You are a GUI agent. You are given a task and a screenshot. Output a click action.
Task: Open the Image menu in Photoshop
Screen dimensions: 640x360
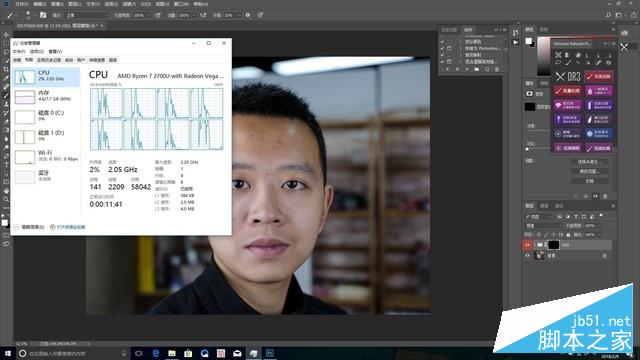pos(57,4)
